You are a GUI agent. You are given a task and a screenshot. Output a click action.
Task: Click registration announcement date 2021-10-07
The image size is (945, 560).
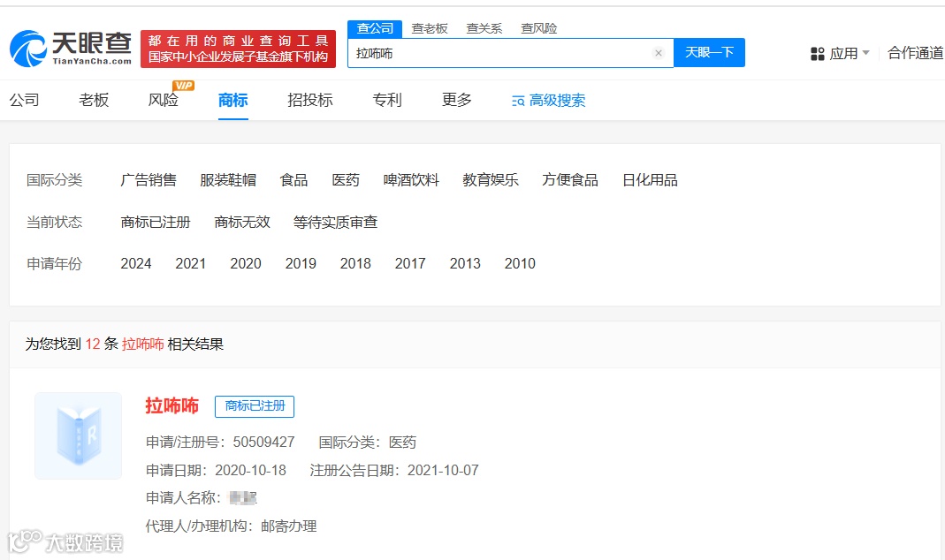pyautogui.click(x=443, y=470)
